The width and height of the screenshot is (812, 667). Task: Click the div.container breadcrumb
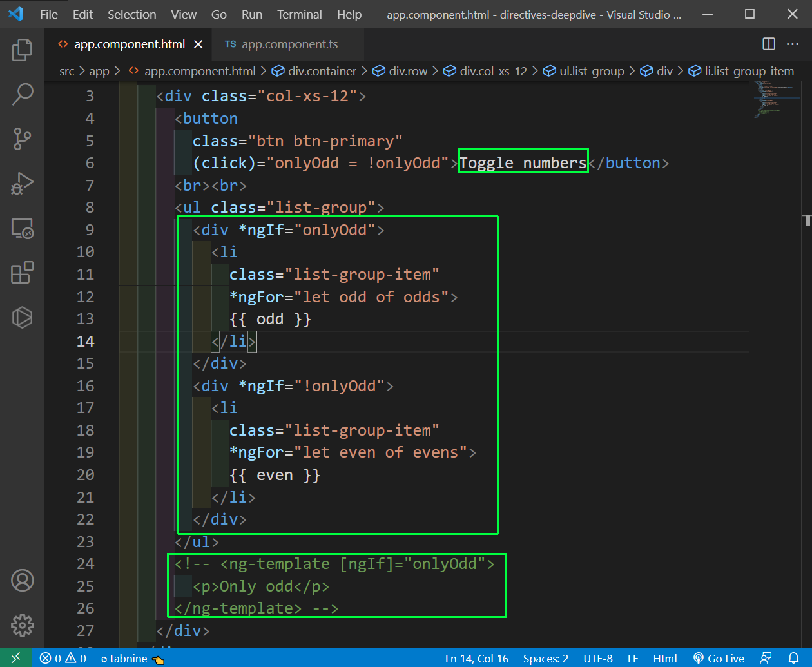[314, 71]
